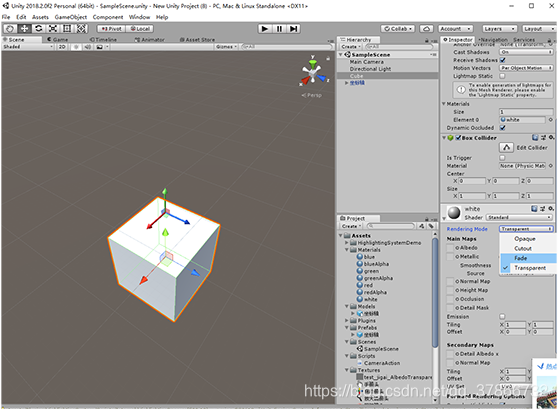This screenshot has height=410, width=558.
Task: Select the Scale tool in toolbar
Action: [x=53, y=29]
